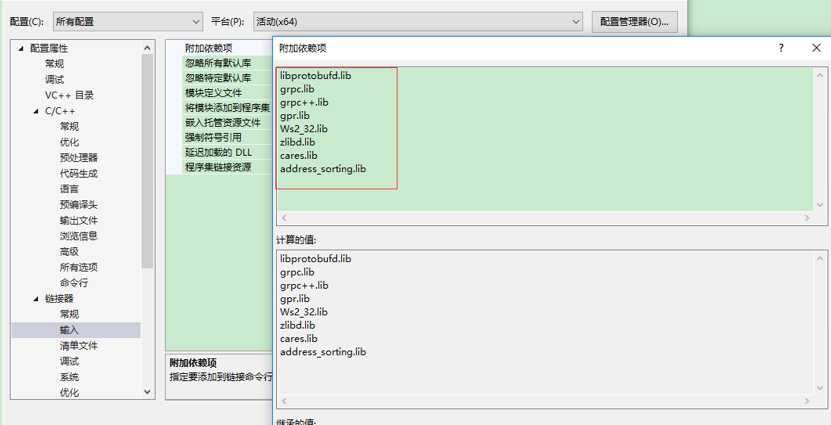Select the C/C++ tree item

pyautogui.click(x=60, y=111)
